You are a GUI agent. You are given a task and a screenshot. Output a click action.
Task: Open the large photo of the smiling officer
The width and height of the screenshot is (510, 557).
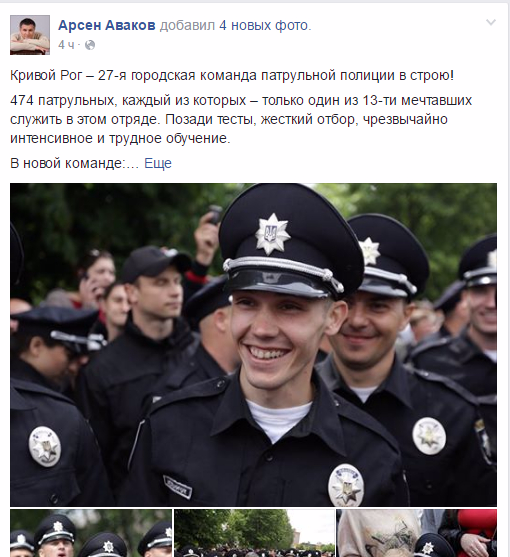click(x=253, y=345)
